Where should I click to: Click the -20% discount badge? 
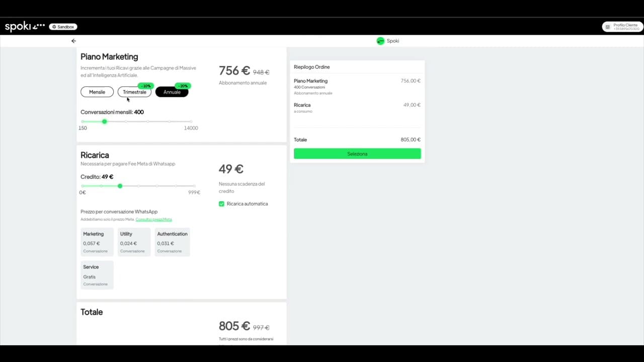click(182, 86)
